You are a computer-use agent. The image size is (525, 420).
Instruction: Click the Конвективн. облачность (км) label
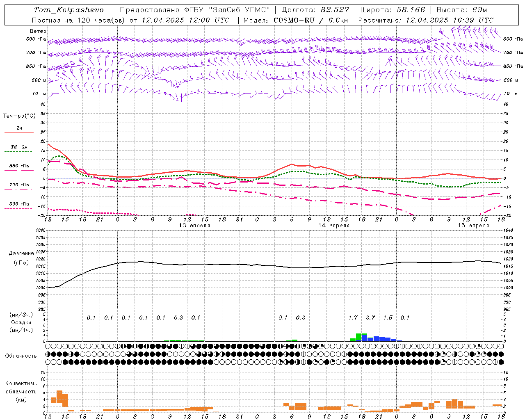21,391
